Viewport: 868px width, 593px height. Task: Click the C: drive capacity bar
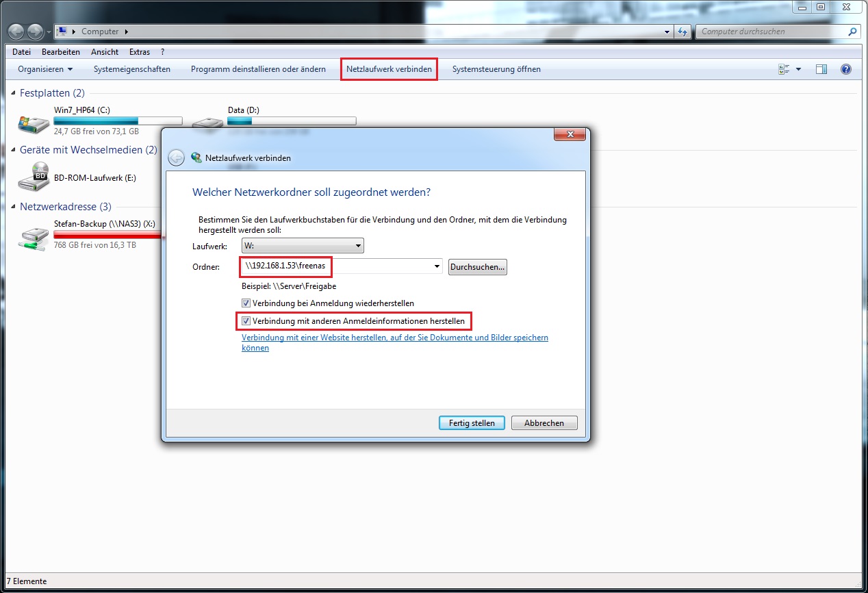pos(118,121)
